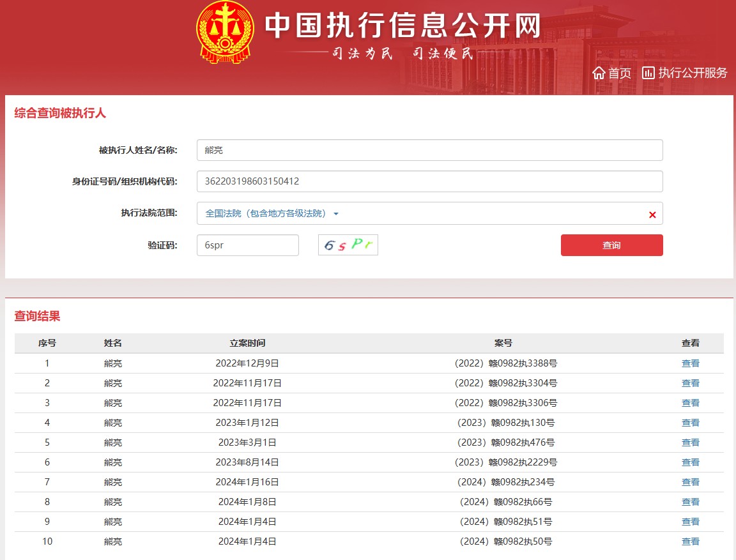
Task: Expand the 执行法院范围 court dropdown
Action: click(x=272, y=213)
